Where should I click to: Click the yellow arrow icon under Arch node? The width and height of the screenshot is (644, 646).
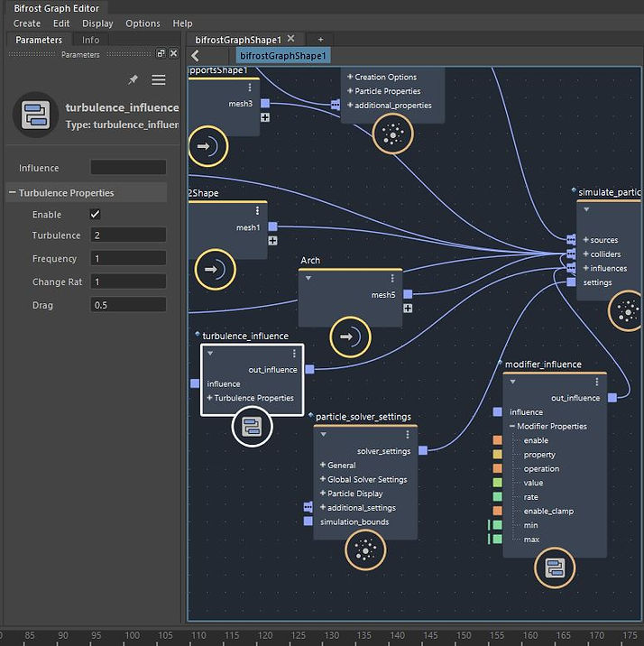click(x=350, y=337)
